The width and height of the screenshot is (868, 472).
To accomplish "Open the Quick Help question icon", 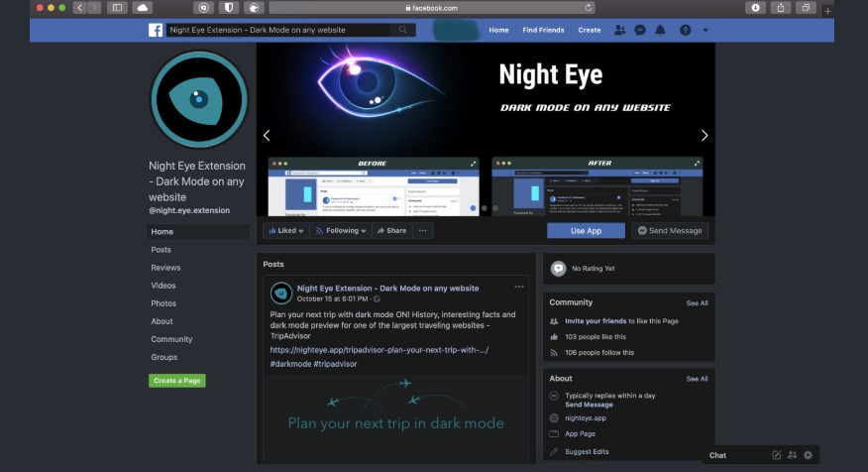I will (685, 30).
